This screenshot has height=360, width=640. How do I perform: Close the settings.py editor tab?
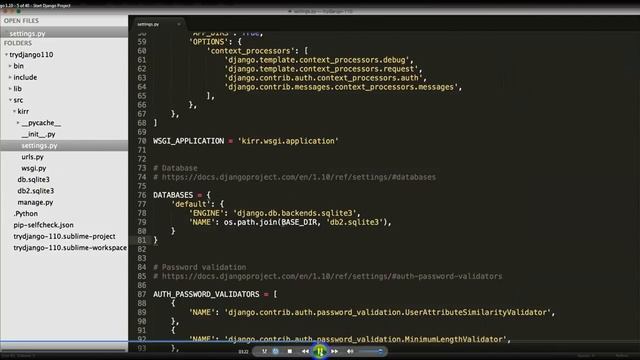click(179, 24)
